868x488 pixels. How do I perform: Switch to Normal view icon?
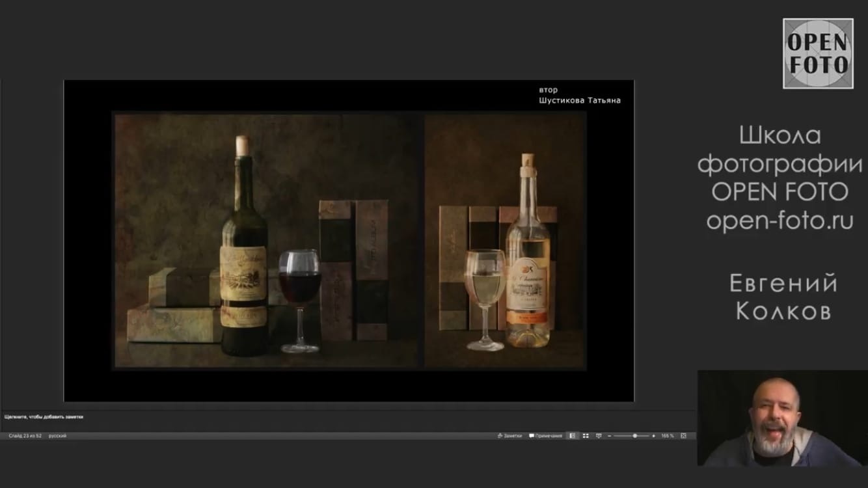[x=572, y=436]
